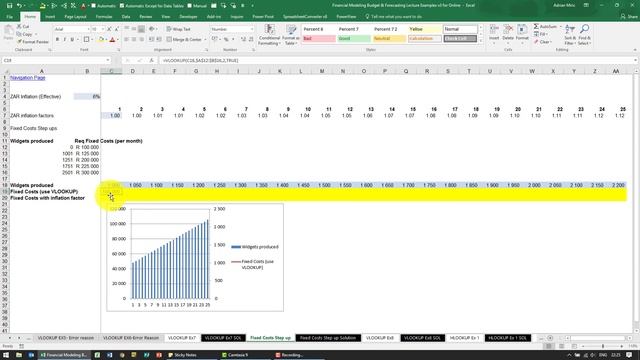This screenshot has width=640, height=360.
Task: Click the Insert Function fx icon
Action: [x=151, y=60]
